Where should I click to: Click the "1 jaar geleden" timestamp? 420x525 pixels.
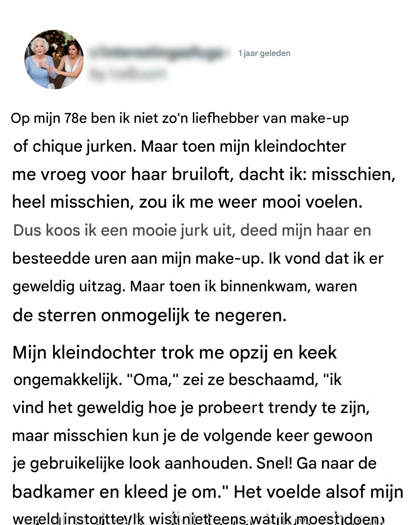[264, 53]
